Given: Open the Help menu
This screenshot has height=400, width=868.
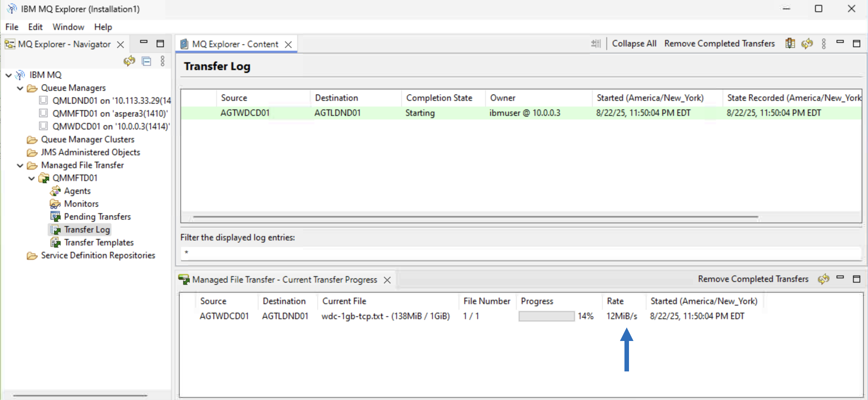Looking at the screenshot, I should coord(103,27).
